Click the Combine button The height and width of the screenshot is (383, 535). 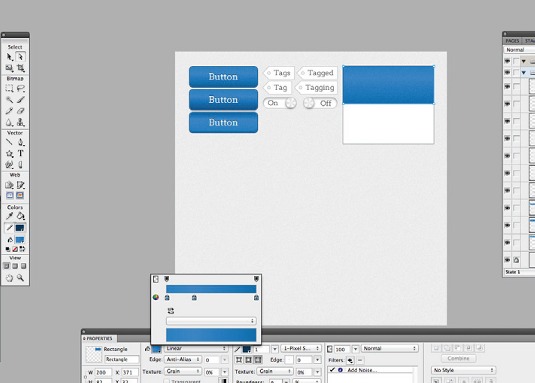[x=459, y=358]
